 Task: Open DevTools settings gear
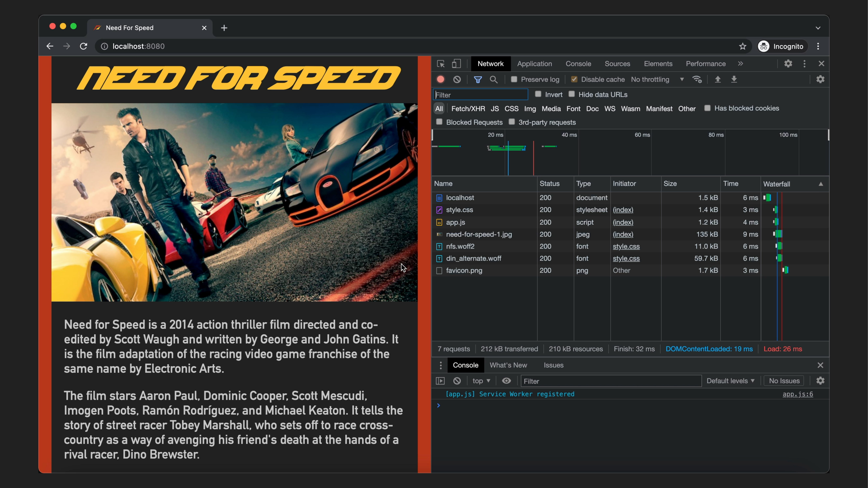coord(788,64)
